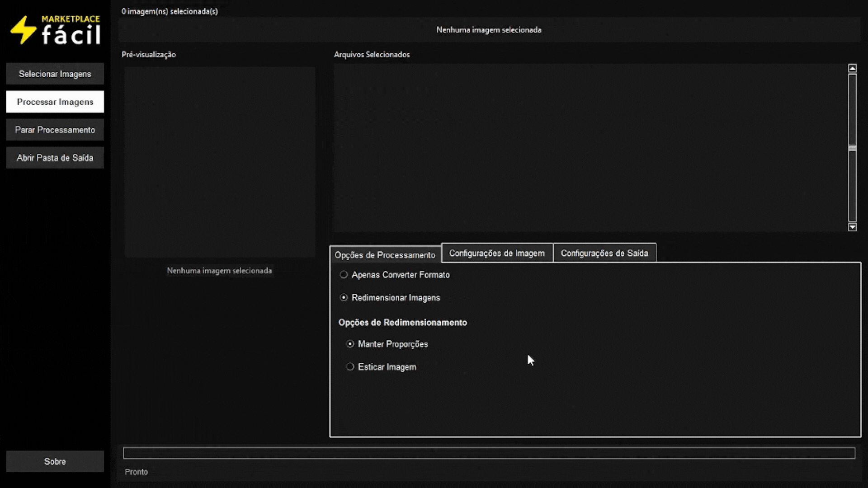The image size is (868, 488).
Task: Click the scrollbar down arrow
Action: (852, 227)
